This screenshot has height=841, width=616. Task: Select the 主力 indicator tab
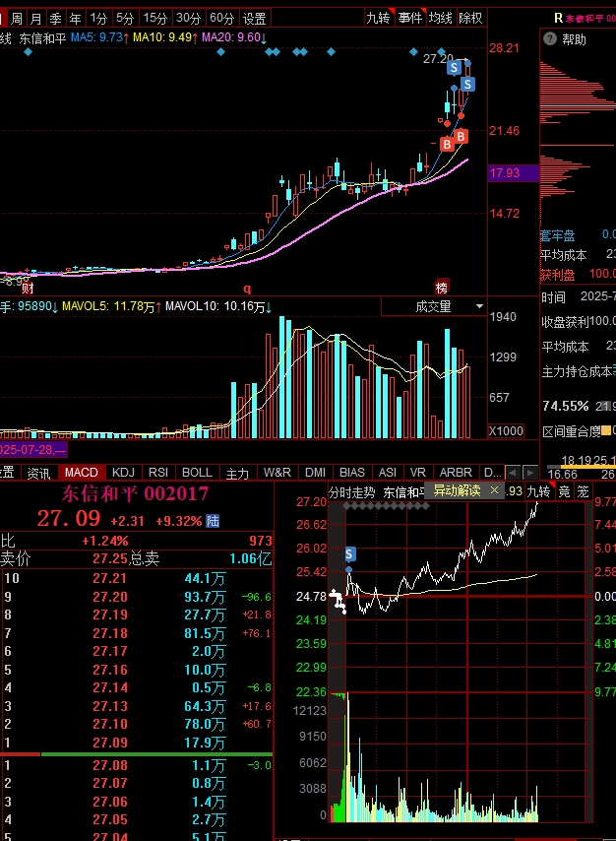237,473
